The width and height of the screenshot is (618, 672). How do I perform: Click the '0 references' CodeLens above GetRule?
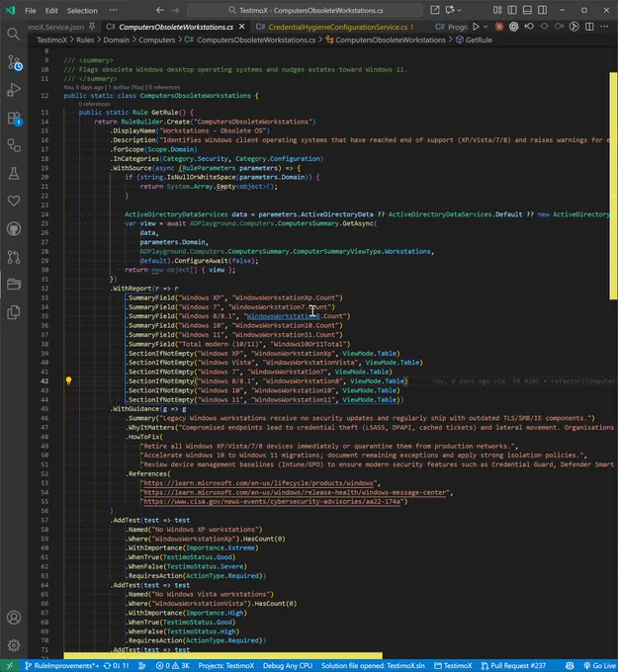[94, 104]
